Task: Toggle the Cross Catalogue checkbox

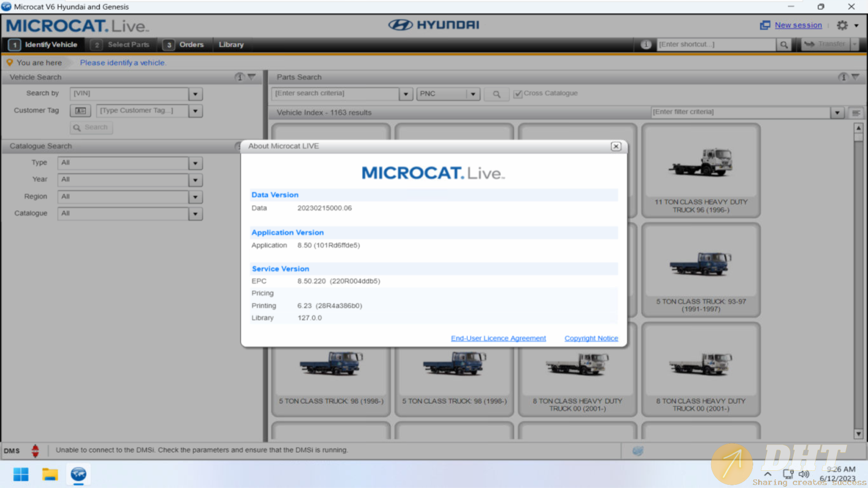Action: point(518,94)
